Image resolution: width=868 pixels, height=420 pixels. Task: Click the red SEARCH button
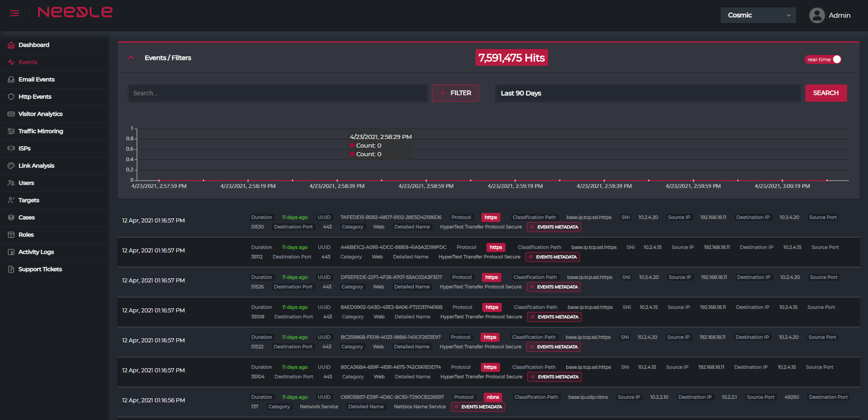click(825, 93)
